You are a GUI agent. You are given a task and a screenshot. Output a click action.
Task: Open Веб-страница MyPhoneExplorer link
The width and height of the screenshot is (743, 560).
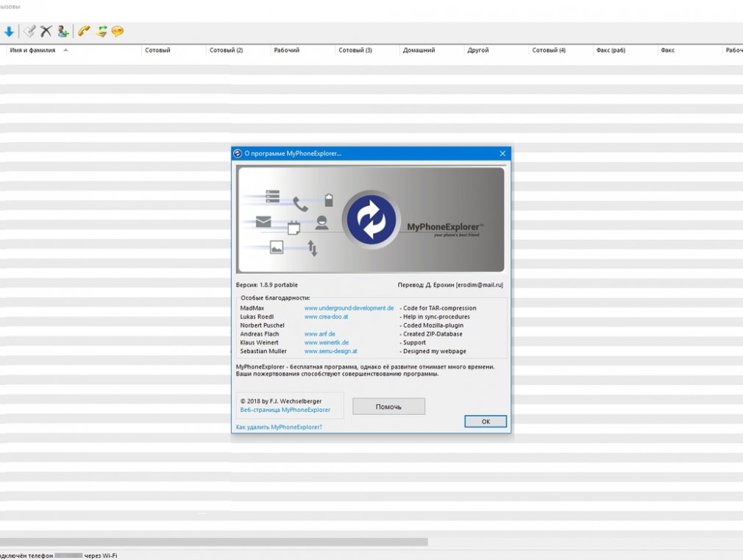click(x=285, y=410)
